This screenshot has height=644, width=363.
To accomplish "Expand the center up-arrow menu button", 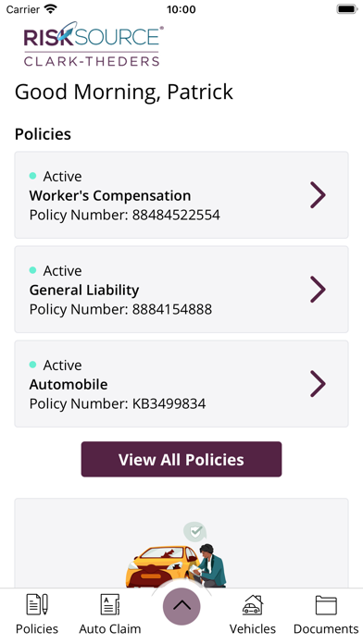I will click(181, 606).
